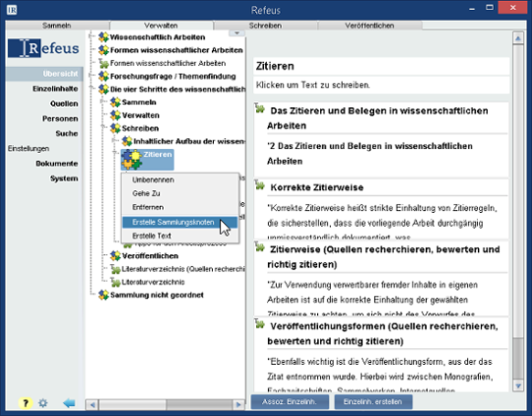Click the Assoz. Einzelinh. button
Image resolution: width=532 pixels, height=416 pixels.
pos(290,402)
